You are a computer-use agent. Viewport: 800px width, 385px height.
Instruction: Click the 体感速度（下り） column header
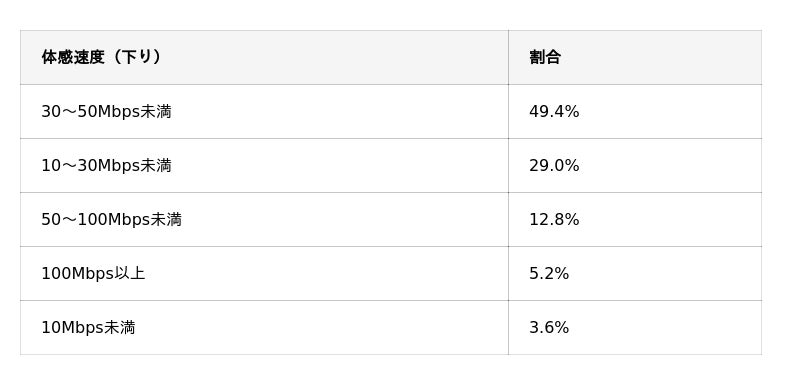click(x=264, y=57)
